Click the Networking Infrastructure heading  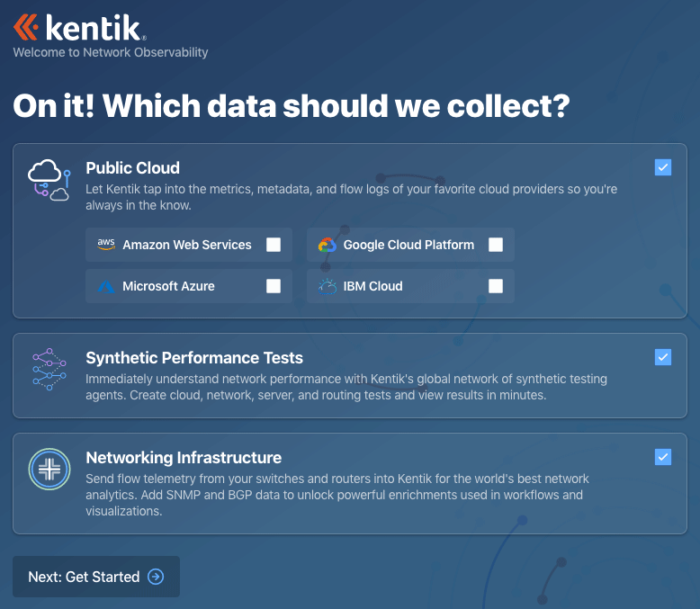click(x=184, y=458)
